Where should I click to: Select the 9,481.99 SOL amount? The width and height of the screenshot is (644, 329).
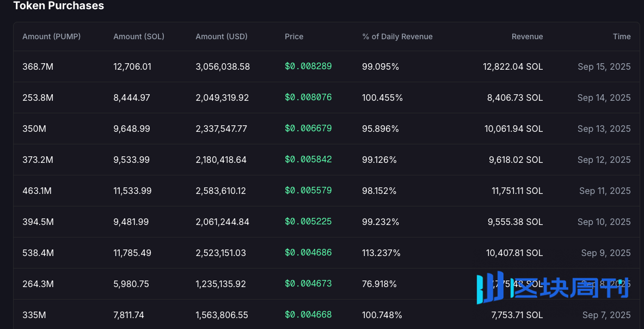[x=131, y=222]
